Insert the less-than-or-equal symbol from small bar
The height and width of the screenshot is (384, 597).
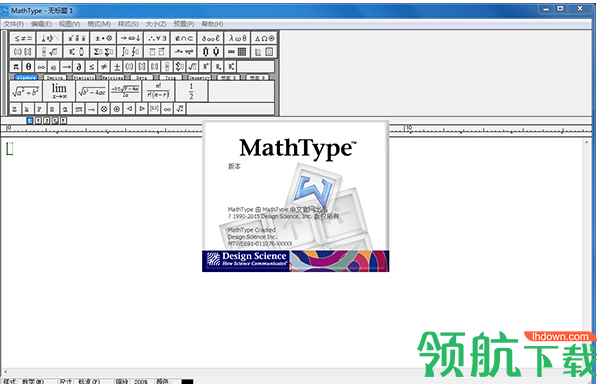coord(91,67)
